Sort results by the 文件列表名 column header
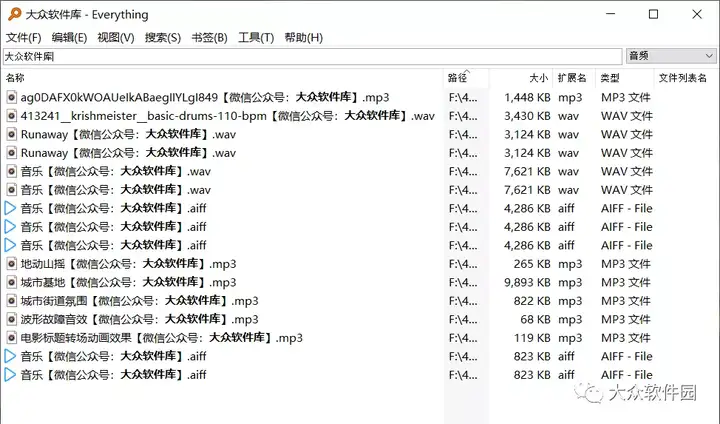Viewport: 720px width, 424px height. tap(684, 78)
